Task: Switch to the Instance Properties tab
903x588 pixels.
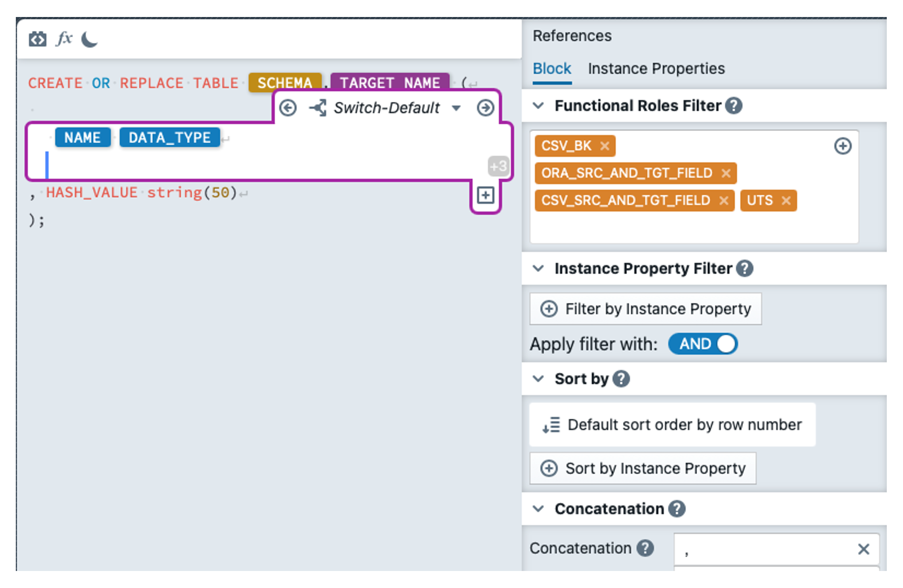Action: (656, 69)
